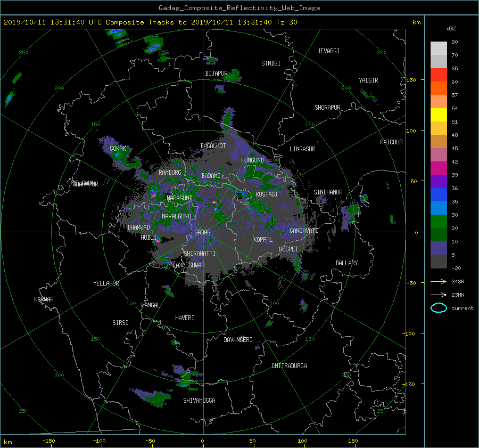Click the SHIRAHATTI city label
Viewport: 479px width, 448px height.
200,253
